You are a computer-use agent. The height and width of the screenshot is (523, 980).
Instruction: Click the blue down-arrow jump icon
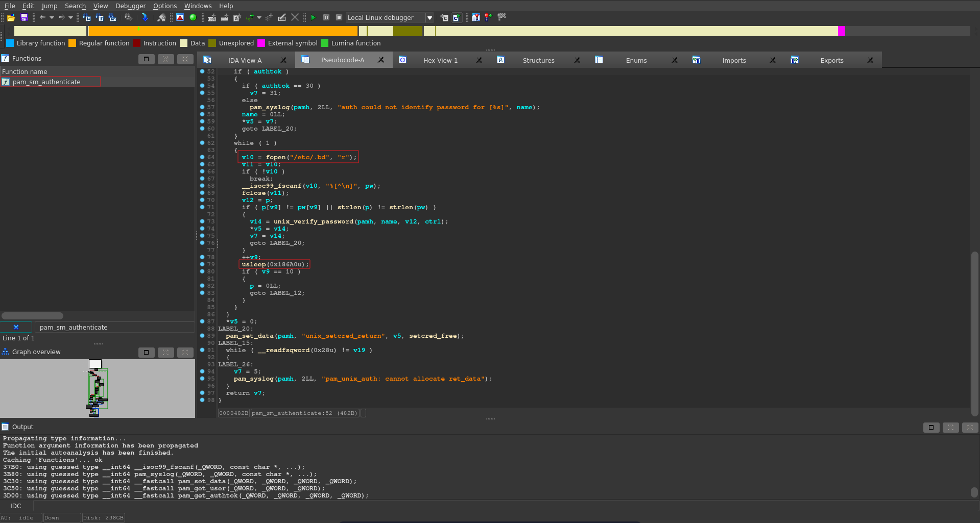click(145, 18)
